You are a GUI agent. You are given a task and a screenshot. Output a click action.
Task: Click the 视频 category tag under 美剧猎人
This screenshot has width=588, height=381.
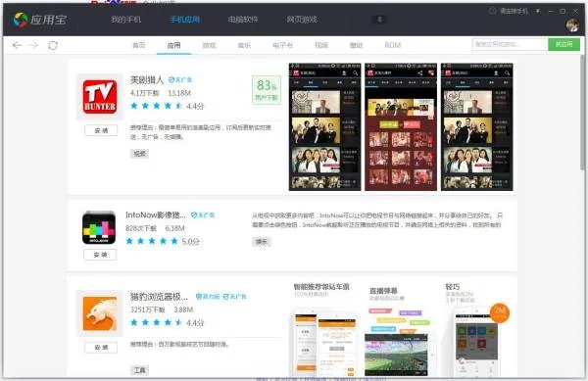pyautogui.click(x=139, y=154)
